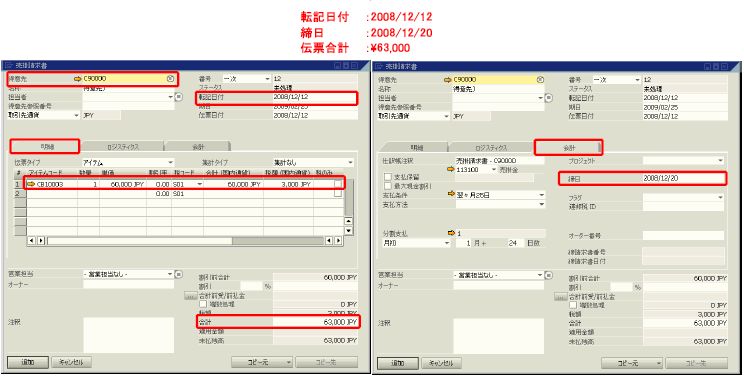Click キャンセル button in right window
744x376 pixels.
(441, 363)
